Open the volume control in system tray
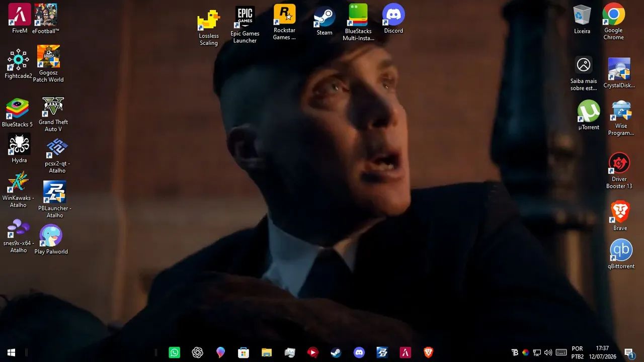 (x=548, y=352)
